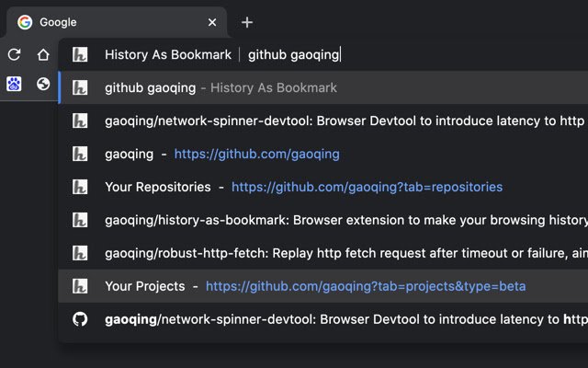
Task: Click icon beside 'Your Projects' suggestion
Action: [x=80, y=286]
